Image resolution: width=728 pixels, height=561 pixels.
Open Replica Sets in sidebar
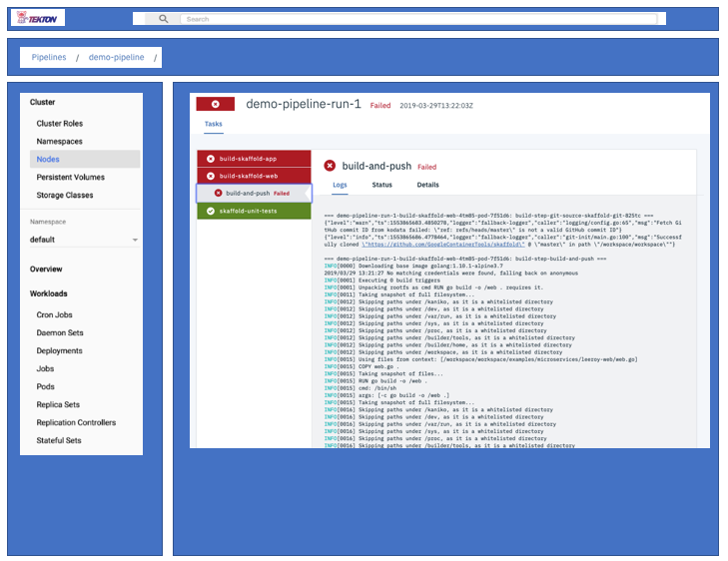[58, 404]
